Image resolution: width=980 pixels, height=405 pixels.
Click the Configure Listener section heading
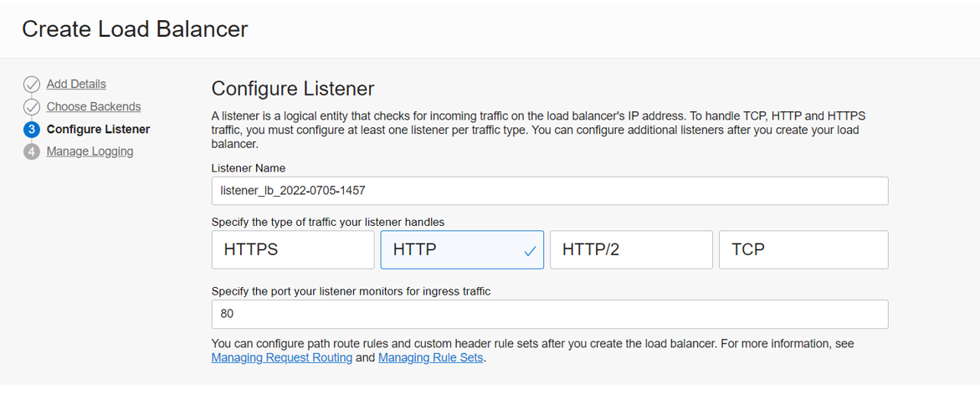(293, 89)
